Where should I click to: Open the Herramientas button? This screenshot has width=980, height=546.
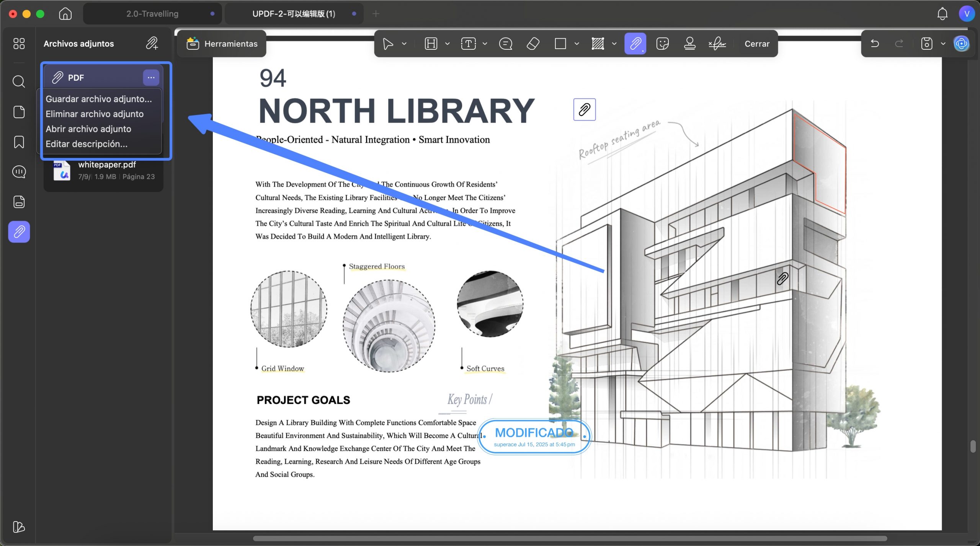(x=222, y=44)
